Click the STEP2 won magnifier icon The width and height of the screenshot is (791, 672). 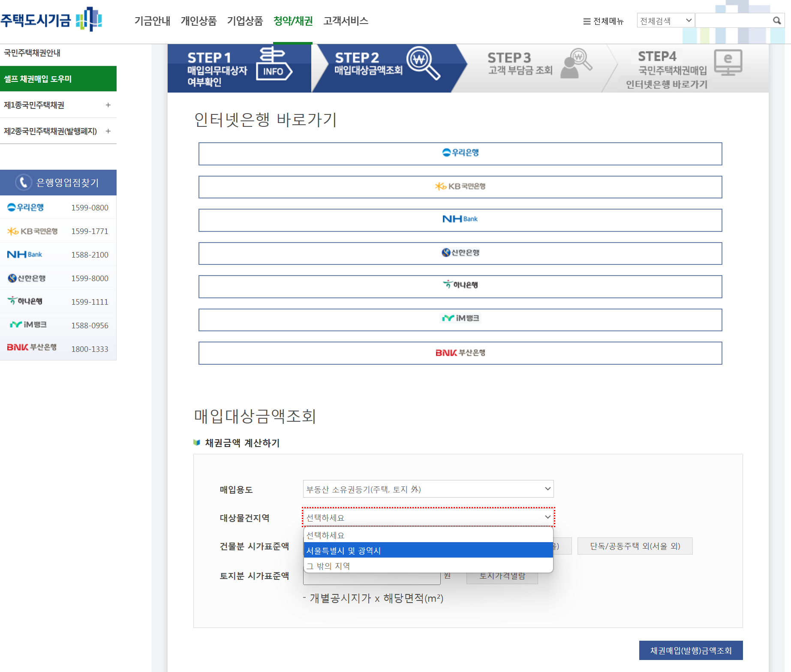[423, 63]
